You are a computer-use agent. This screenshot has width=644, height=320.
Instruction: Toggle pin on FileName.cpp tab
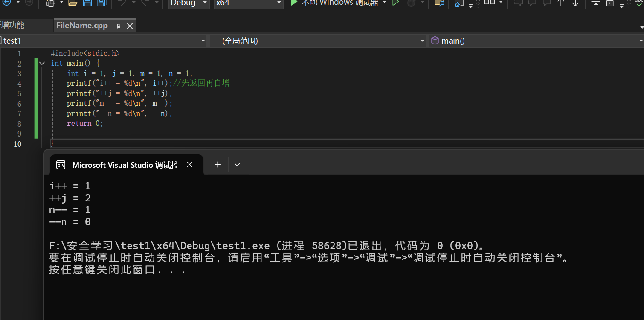pos(118,26)
